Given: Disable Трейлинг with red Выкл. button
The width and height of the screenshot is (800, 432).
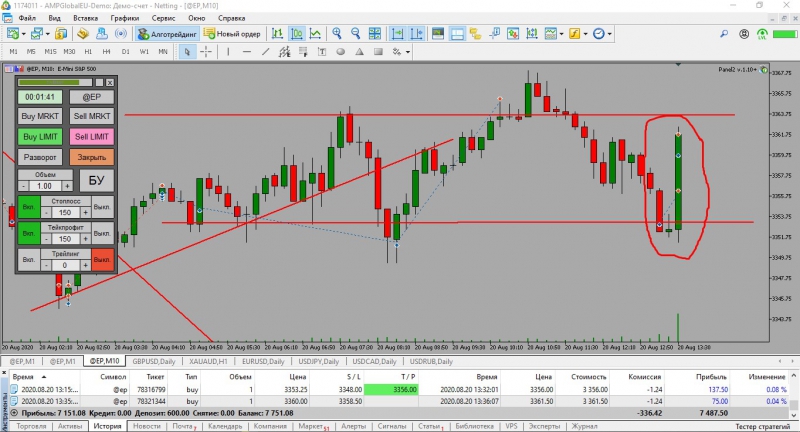Looking at the screenshot, I should point(102,260).
